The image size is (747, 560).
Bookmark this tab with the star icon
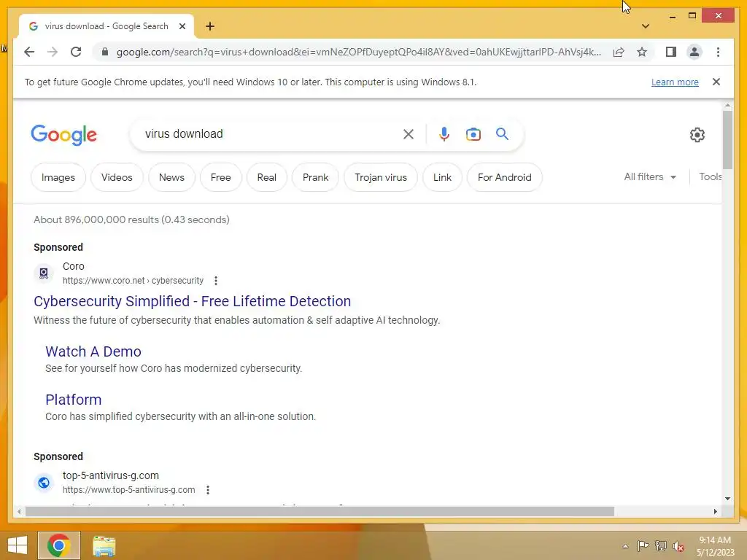[x=642, y=52]
